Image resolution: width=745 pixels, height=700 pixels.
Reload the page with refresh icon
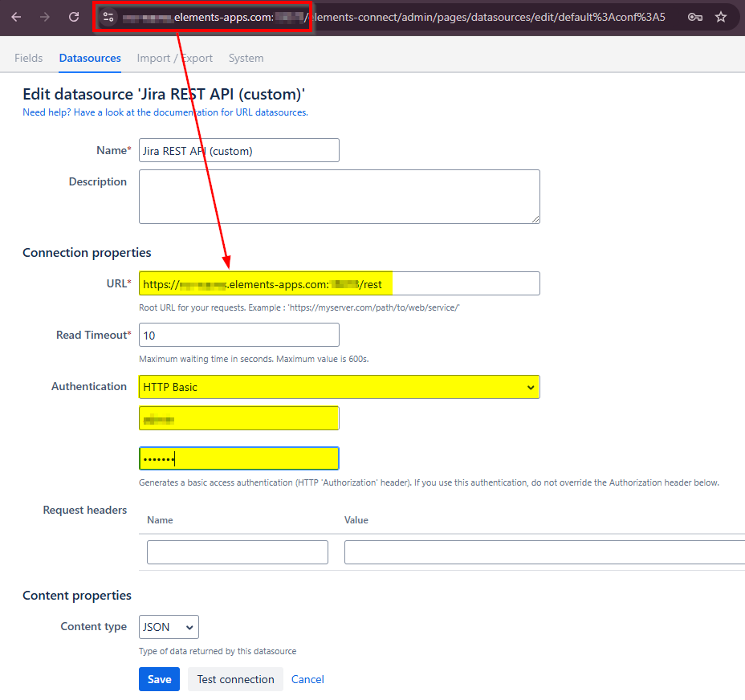tap(74, 17)
